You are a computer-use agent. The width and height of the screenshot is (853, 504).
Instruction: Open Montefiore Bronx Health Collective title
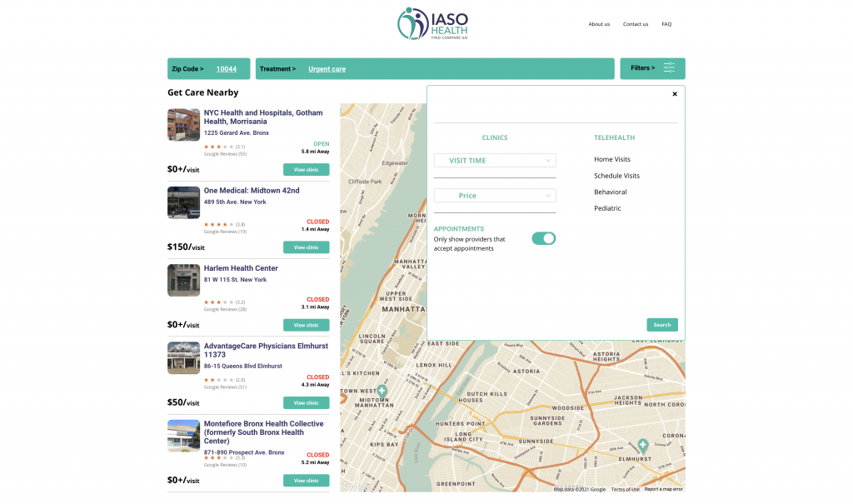(263, 432)
